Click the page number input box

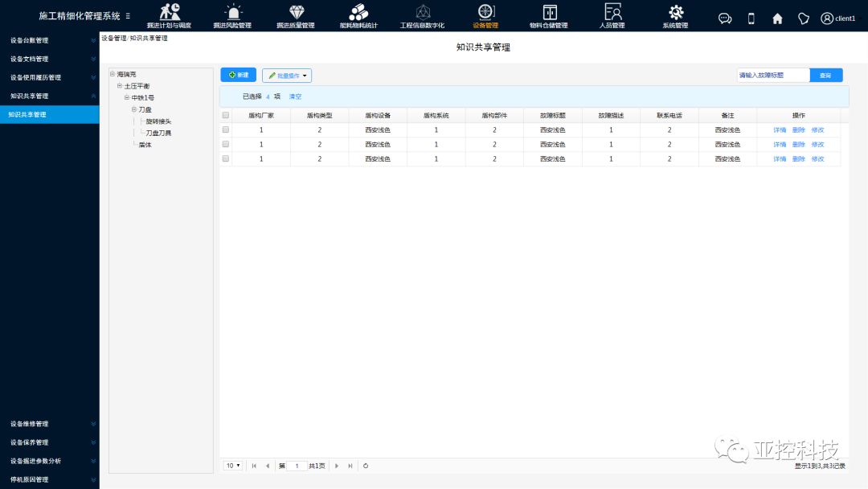[x=297, y=466]
